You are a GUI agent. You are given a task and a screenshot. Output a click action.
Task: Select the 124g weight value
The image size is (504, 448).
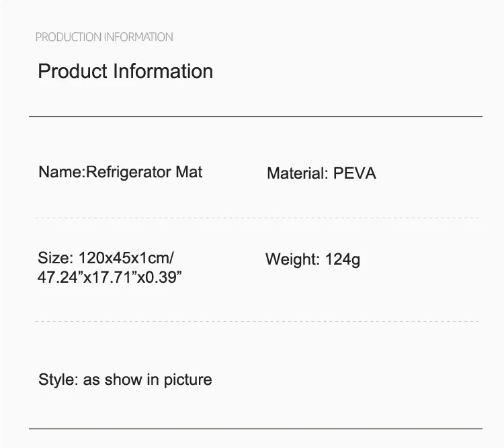[x=343, y=259]
